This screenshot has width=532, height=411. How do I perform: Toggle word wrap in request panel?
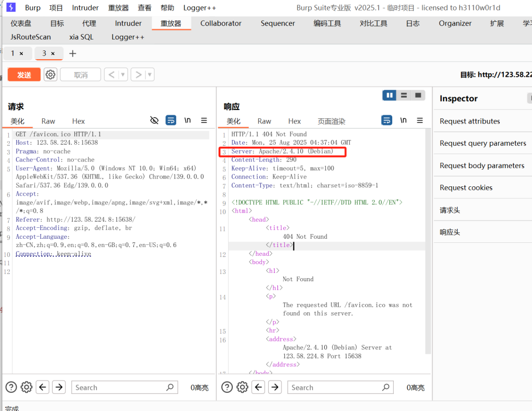170,120
